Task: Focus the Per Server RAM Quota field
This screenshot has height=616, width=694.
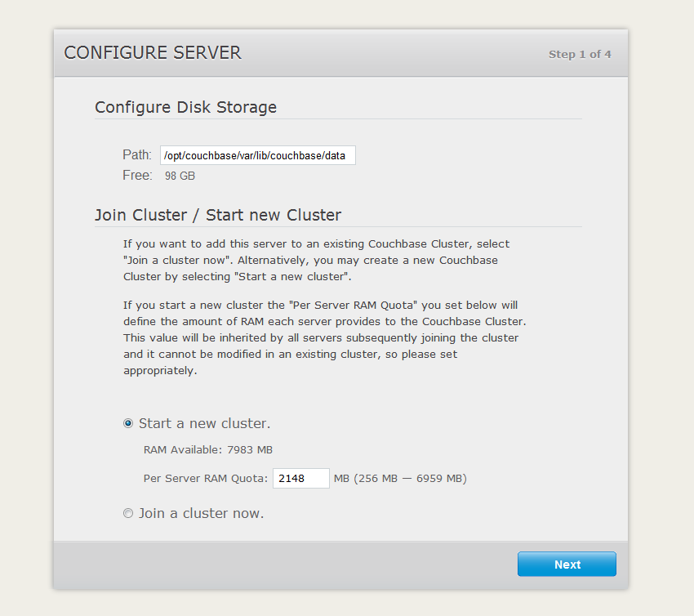Action: coord(301,478)
